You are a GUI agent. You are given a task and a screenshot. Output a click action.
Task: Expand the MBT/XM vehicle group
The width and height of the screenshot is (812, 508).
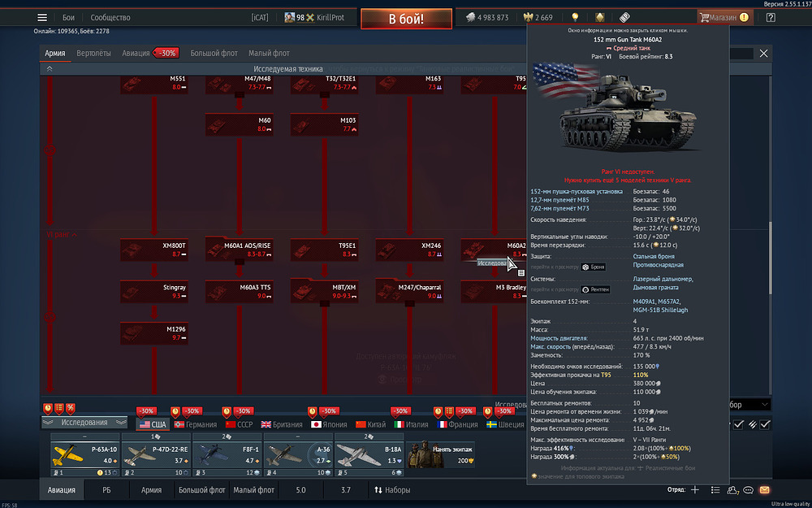click(x=324, y=291)
